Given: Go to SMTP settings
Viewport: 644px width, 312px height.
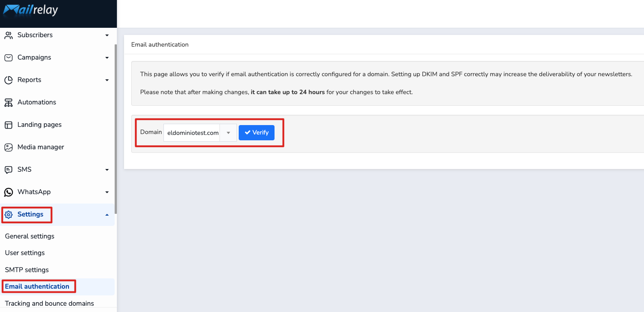Looking at the screenshot, I should pos(27,270).
